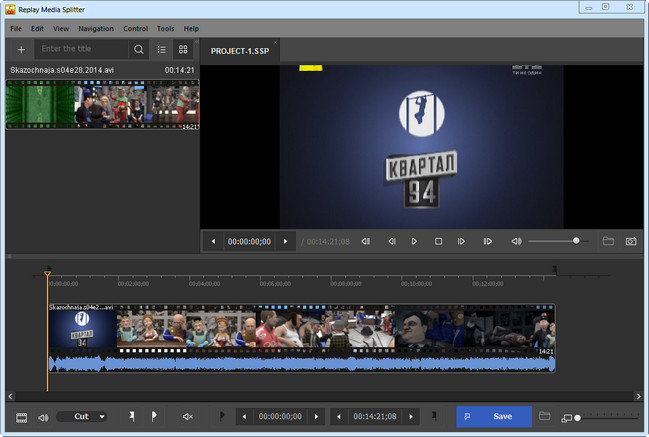Open the View menu
Screen dimensions: 649x437
[x=61, y=29]
